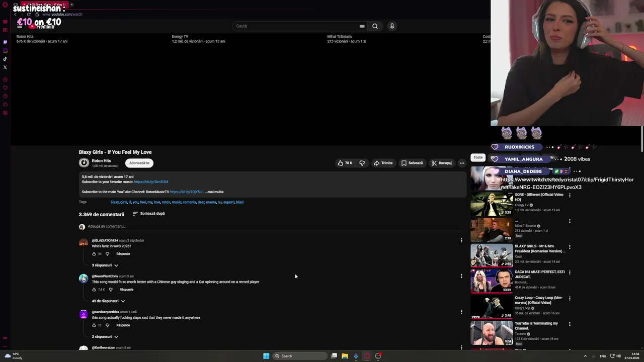This screenshot has height=362, width=644.
Task: Open the Sortează după sort menu
Action: 148,214
